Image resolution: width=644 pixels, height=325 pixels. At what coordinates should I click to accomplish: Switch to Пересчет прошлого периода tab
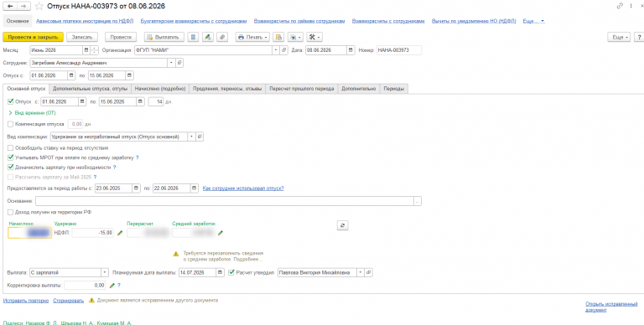(302, 89)
